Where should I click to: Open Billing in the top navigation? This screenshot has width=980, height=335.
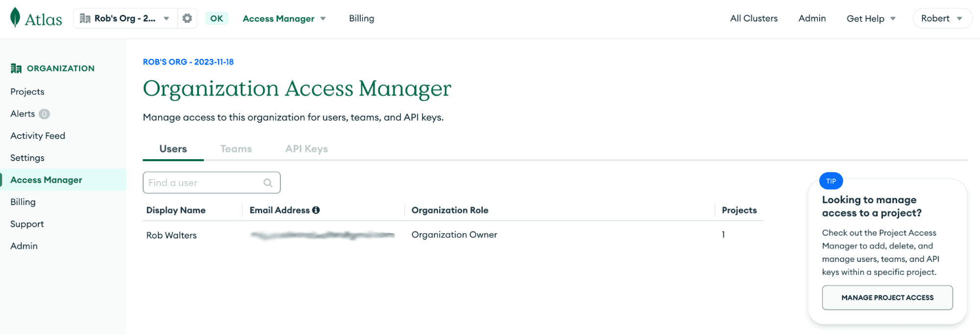(x=361, y=19)
